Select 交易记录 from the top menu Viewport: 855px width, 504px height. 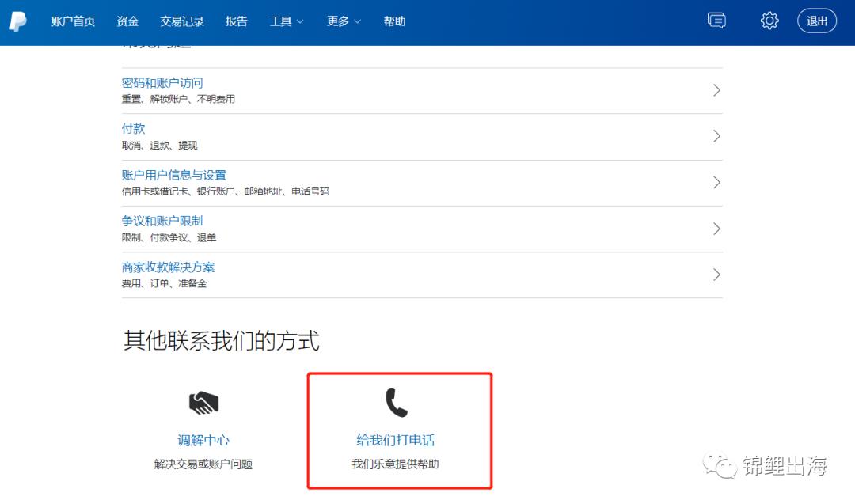(x=181, y=21)
